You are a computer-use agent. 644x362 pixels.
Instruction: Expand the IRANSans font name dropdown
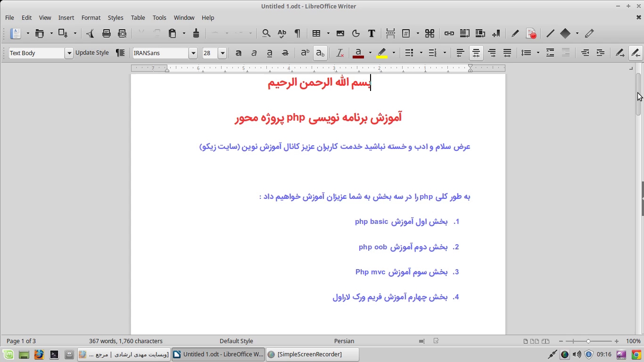pyautogui.click(x=193, y=53)
